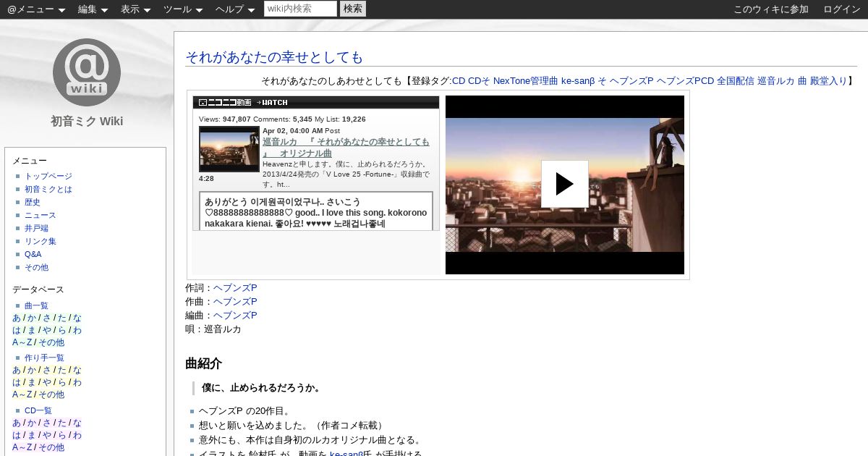Open the Niconico video thumbnail
This screenshot has width=868, height=456.
(229, 149)
